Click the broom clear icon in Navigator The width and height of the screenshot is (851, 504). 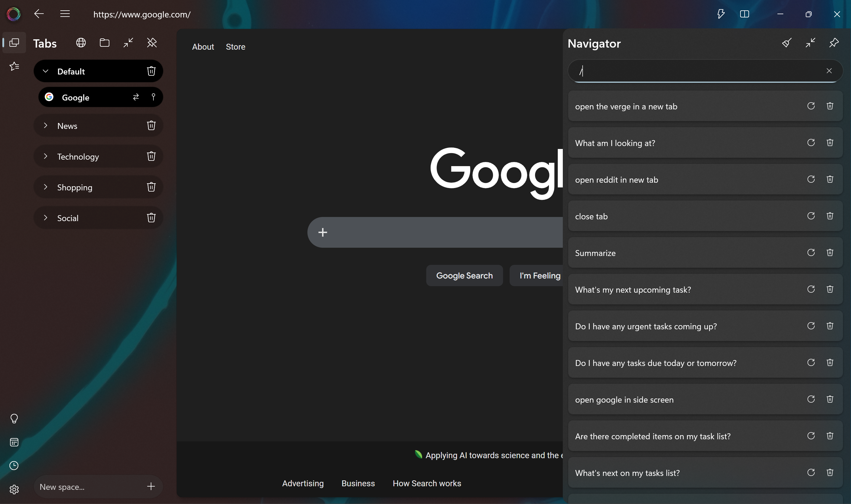point(787,43)
